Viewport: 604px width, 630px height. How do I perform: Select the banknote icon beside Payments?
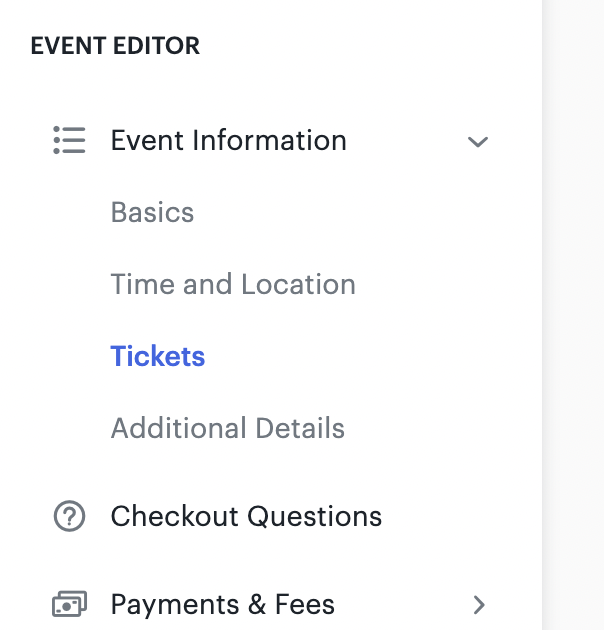point(70,603)
